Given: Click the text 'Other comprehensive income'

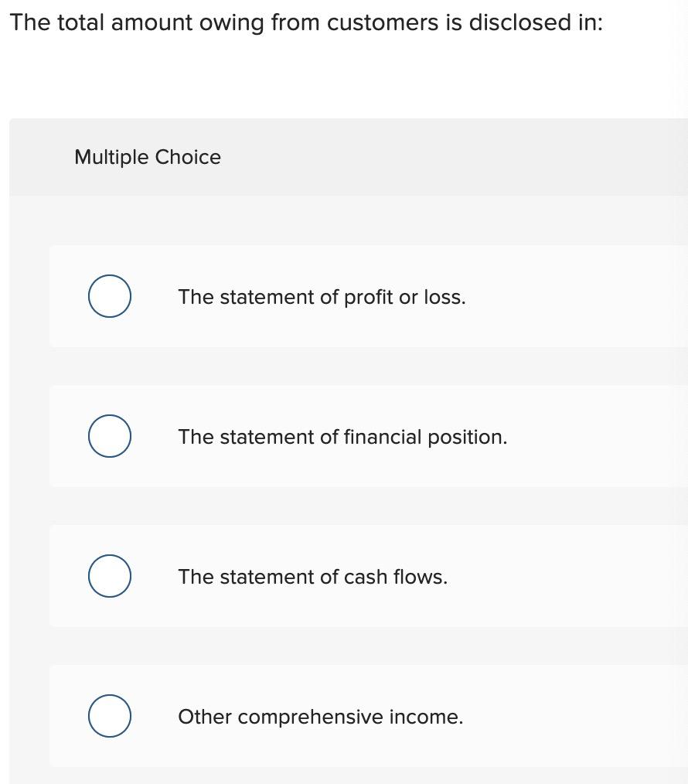Looking at the screenshot, I should [320, 716].
